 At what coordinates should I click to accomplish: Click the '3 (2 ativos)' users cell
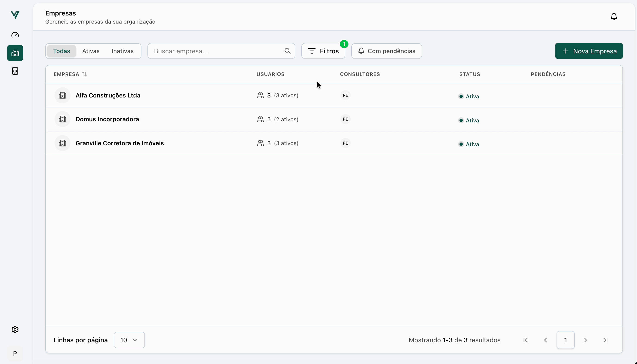click(278, 119)
